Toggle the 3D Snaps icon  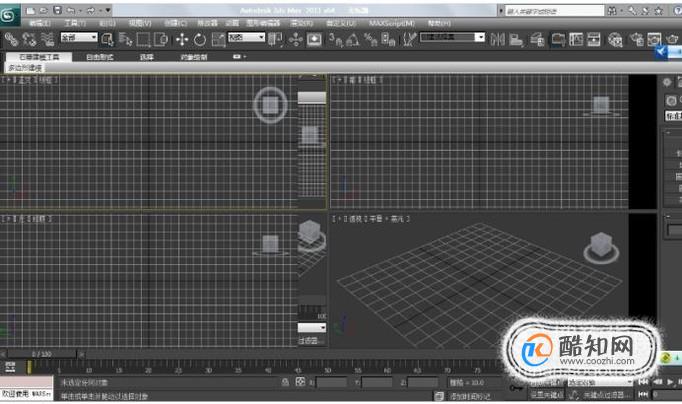335,40
